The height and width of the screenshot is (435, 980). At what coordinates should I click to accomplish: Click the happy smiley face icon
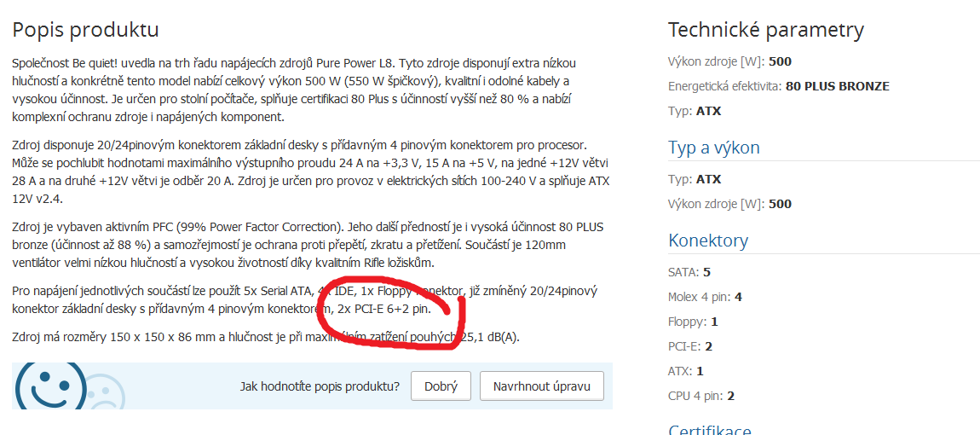(50, 386)
